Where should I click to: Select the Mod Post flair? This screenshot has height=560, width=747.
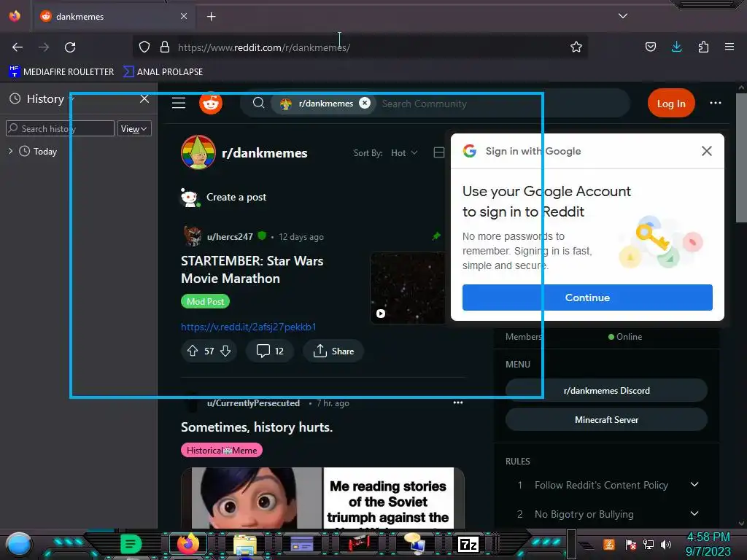pos(205,301)
